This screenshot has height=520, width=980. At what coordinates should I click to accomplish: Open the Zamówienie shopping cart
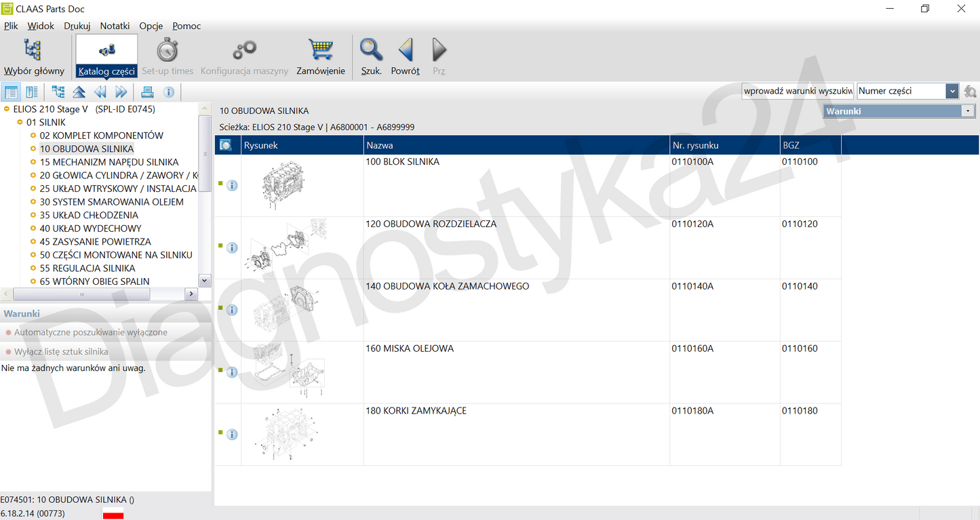pos(321,57)
